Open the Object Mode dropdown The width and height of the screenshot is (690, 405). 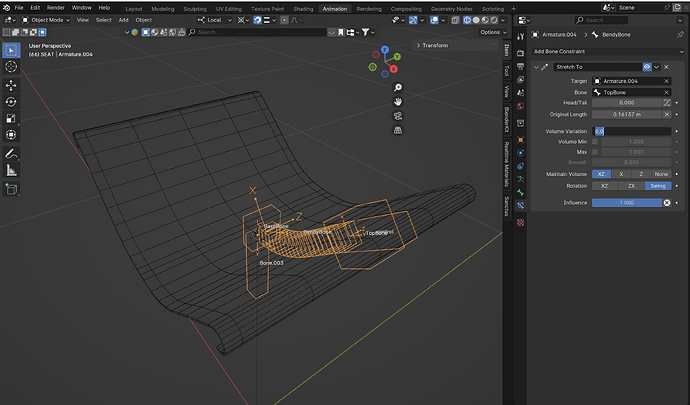(46, 20)
